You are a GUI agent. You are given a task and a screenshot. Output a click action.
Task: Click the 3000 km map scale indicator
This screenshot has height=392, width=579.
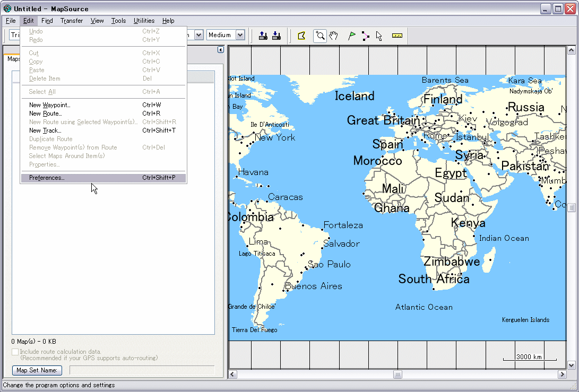coord(530,357)
